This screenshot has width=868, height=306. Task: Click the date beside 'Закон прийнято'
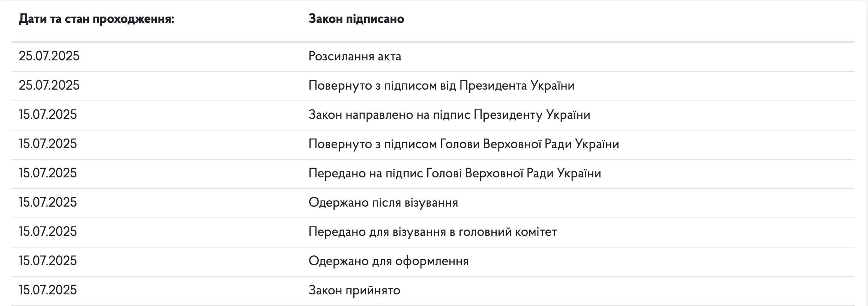coord(48,290)
